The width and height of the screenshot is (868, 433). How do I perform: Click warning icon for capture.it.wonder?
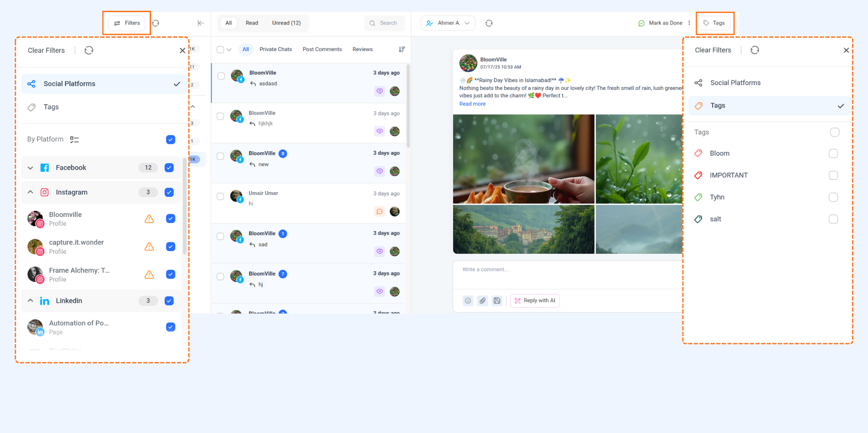tap(149, 246)
